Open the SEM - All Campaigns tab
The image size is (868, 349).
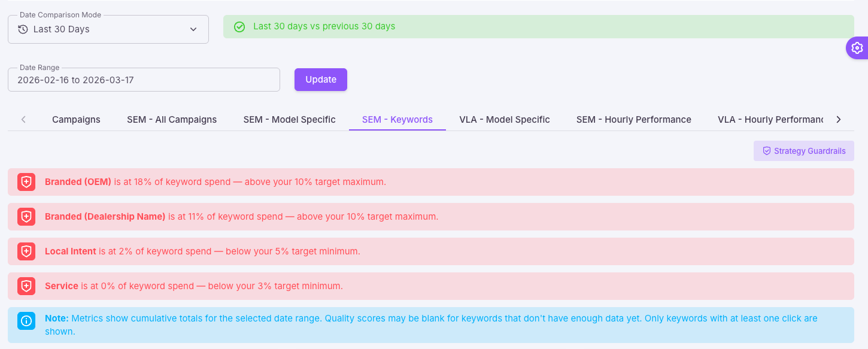pos(172,119)
